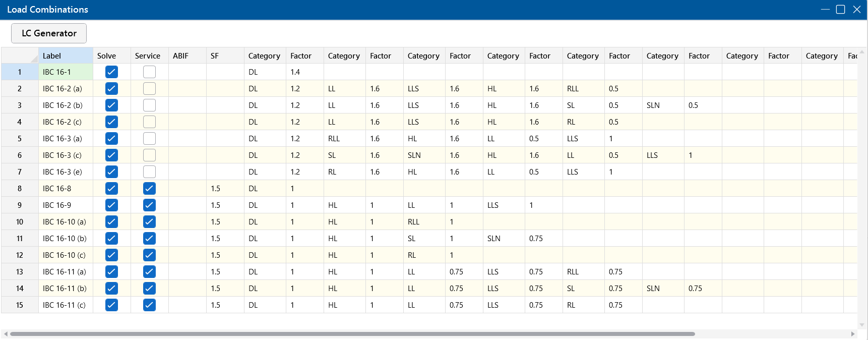Image resolution: width=868 pixels, height=340 pixels.
Task: Select the ABIF column header
Action: tap(187, 56)
